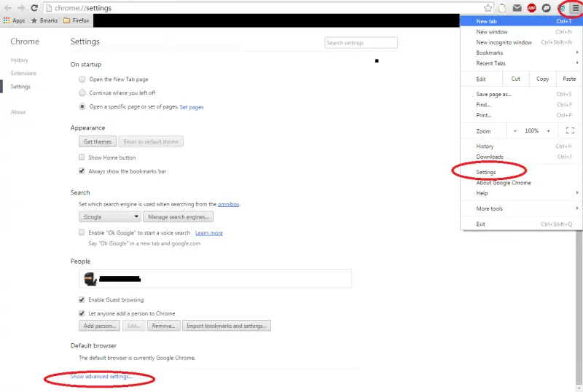The height and width of the screenshot is (392, 583).
Task: Uncheck Always show the bookmarks bar
Action: tap(82, 170)
